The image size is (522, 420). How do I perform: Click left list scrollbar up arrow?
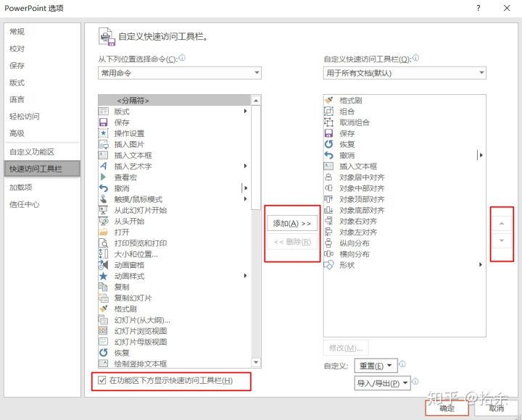coord(256,100)
